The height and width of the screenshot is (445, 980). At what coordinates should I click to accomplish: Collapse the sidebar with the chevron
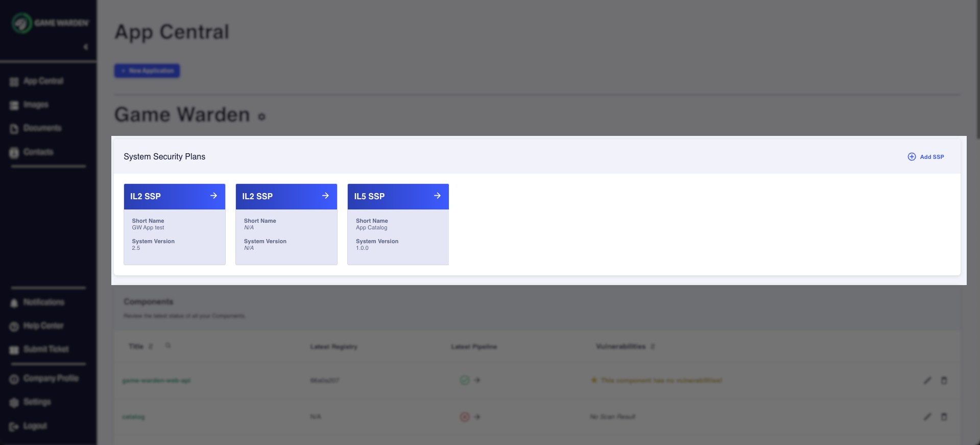click(86, 47)
